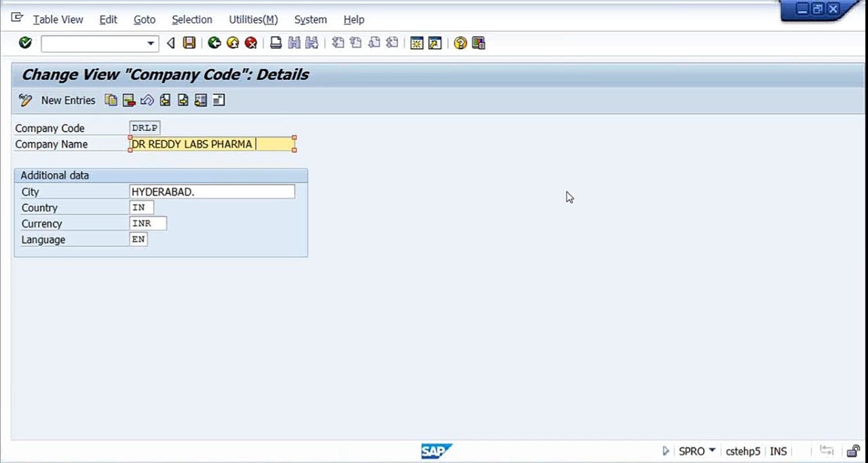Click the New Entries button
Image resolution: width=868 pixels, height=463 pixels.
(68, 100)
